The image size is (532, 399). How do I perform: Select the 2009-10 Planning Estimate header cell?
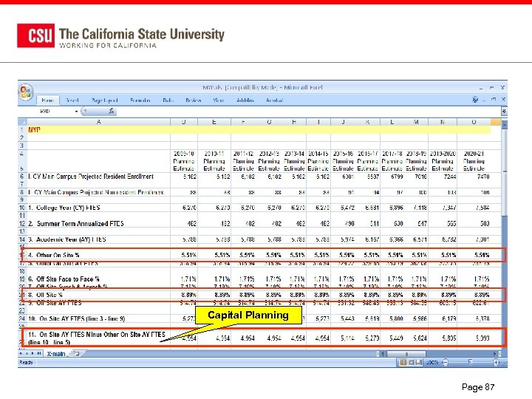click(x=183, y=161)
